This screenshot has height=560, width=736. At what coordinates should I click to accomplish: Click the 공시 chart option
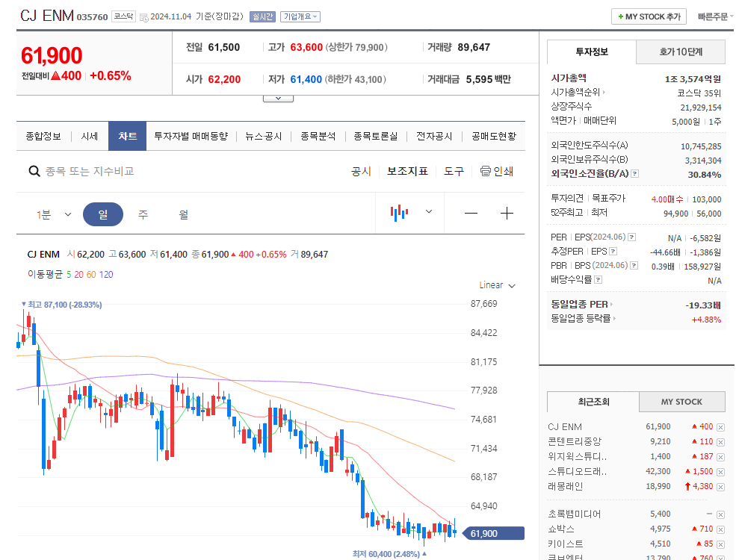(x=361, y=171)
